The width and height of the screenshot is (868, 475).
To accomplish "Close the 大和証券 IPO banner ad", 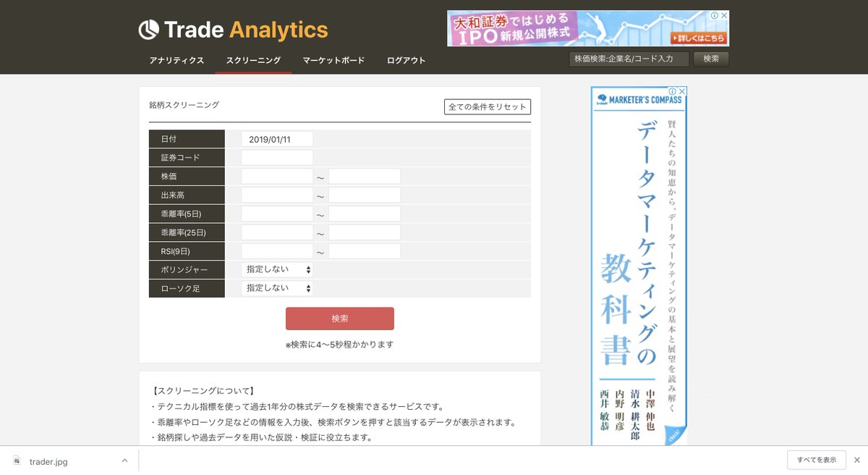I will 725,15.
